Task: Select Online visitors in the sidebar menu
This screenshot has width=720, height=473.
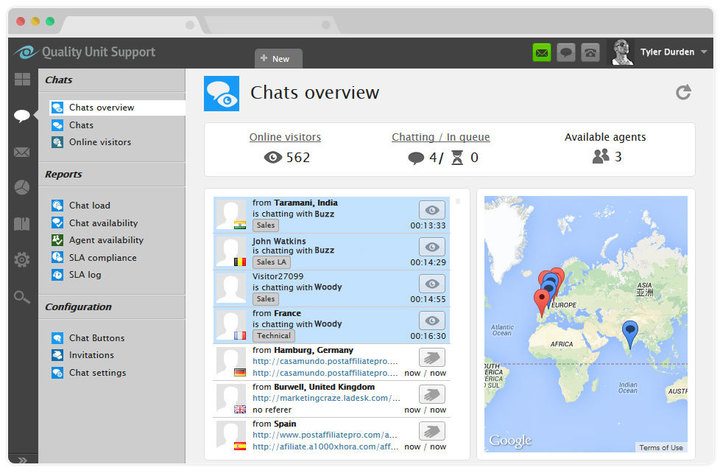Action: [x=100, y=142]
